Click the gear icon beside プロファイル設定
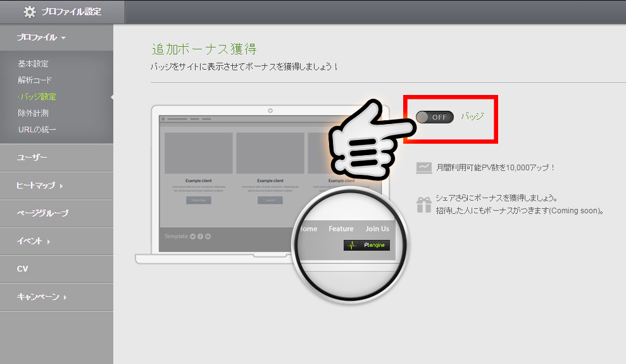Screen dimensions: 626x364 (x=29, y=12)
